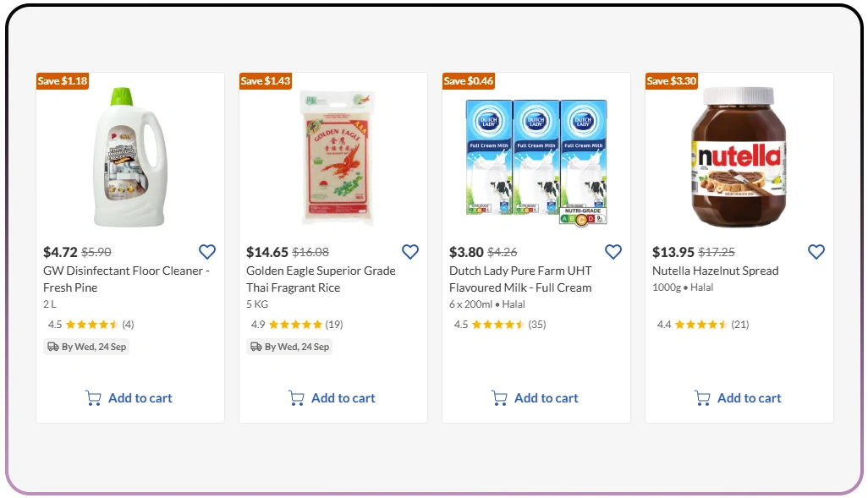The image size is (868, 498).
Task: Click the stars under Golden Eagle Thai Fragrant Rice
Action: pos(296,324)
